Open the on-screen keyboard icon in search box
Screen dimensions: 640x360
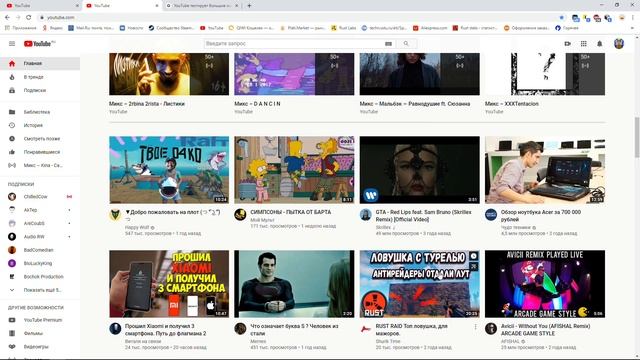[388, 44]
